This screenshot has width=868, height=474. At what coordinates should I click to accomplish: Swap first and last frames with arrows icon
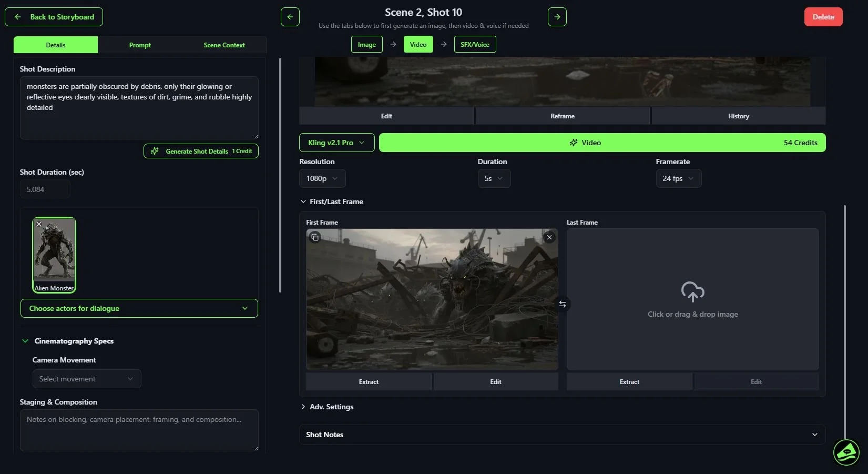point(562,304)
